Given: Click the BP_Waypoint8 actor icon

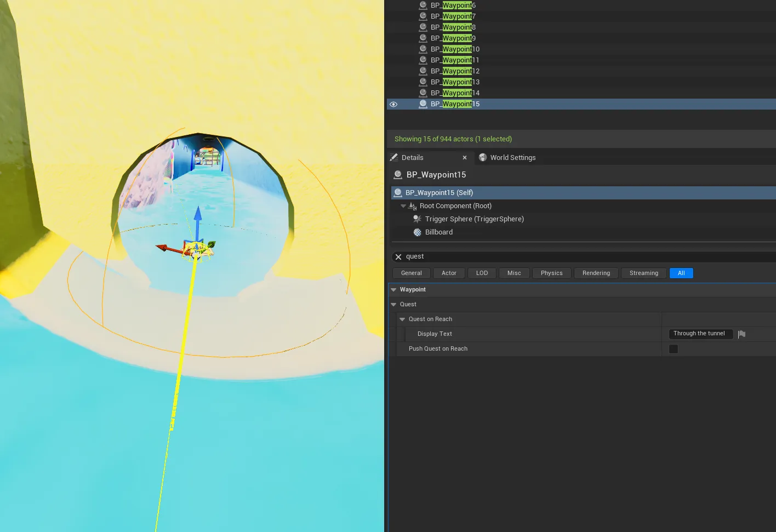Looking at the screenshot, I should [423, 27].
